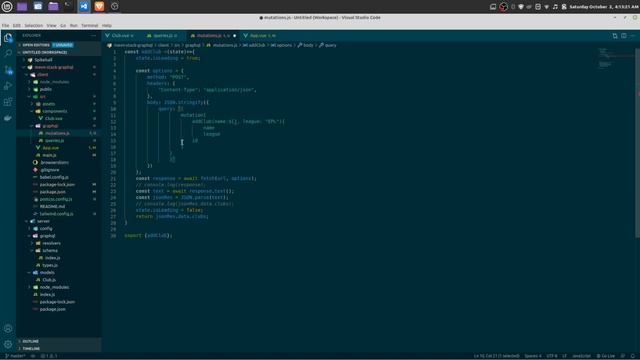This screenshot has width=640, height=360.
Task: Open notifications bell in status bar
Action: [632, 356]
